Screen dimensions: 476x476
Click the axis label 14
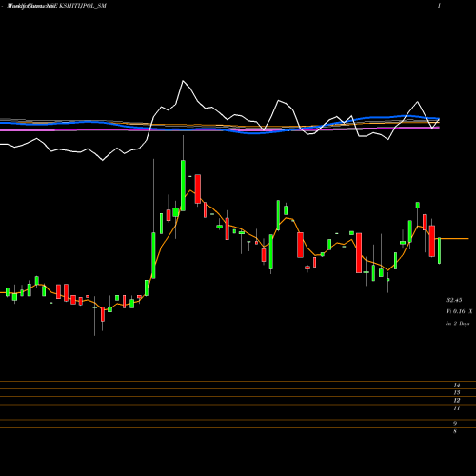tap(457, 385)
